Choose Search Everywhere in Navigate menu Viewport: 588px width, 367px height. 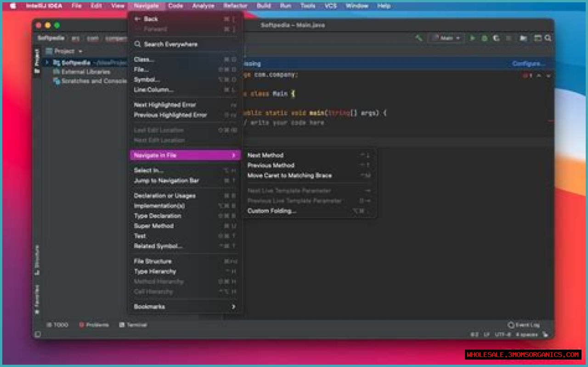[x=185, y=44]
